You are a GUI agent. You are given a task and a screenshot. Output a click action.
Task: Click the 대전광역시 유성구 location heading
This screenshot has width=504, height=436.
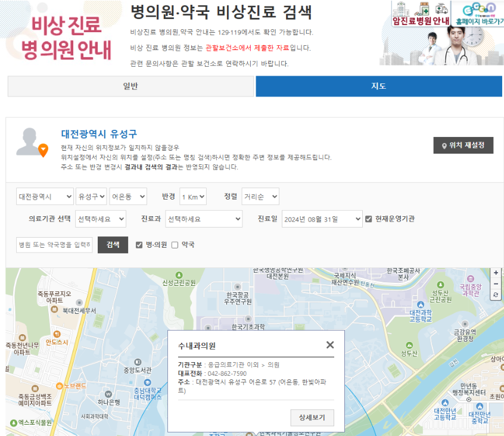click(x=99, y=133)
